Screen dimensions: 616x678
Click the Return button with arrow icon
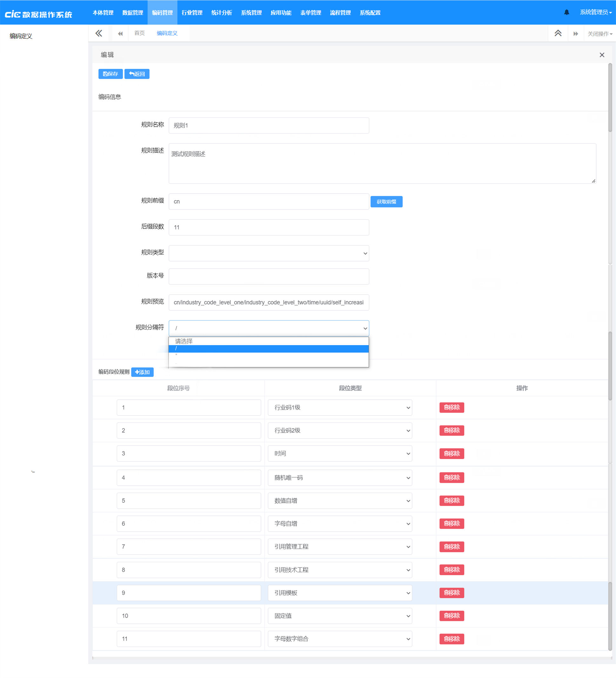click(137, 74)
